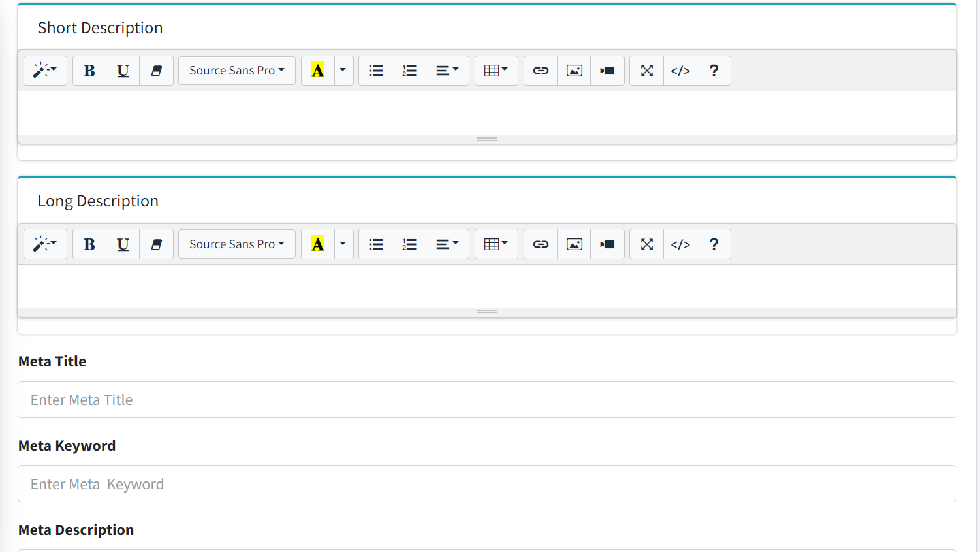Image resolution: width=980 pixels, height=552 pixels.
Task: Toggle Underline in Long Description editor
Action: pyautogui.click(x=123, y=244)
